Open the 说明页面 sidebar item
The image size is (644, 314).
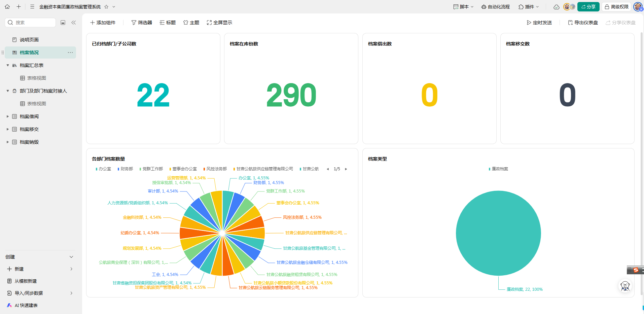(29, 40)
